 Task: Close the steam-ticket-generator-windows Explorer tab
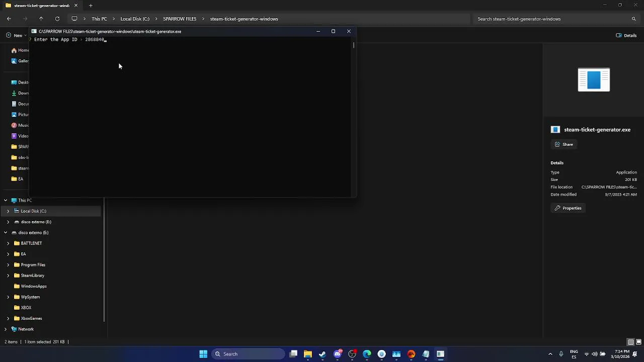76,6
